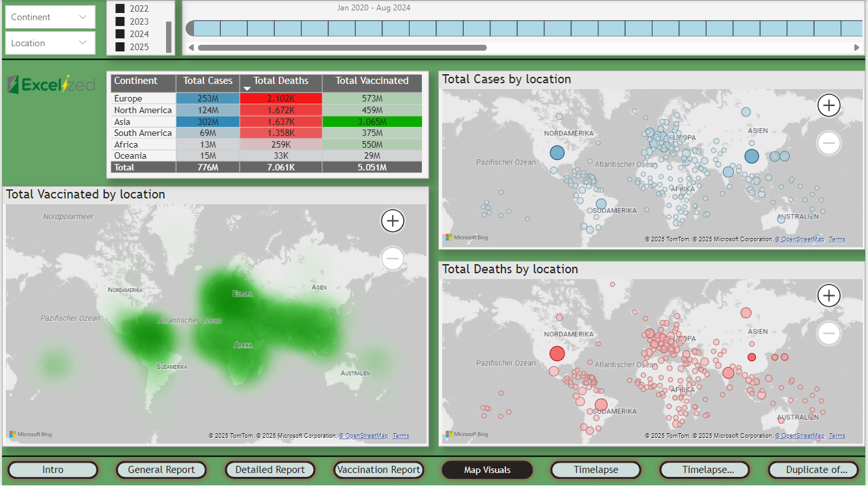868x486 pixels.
Task: Open the first Timelapse page
Action: pyautogui.click(x=596, y=470)
